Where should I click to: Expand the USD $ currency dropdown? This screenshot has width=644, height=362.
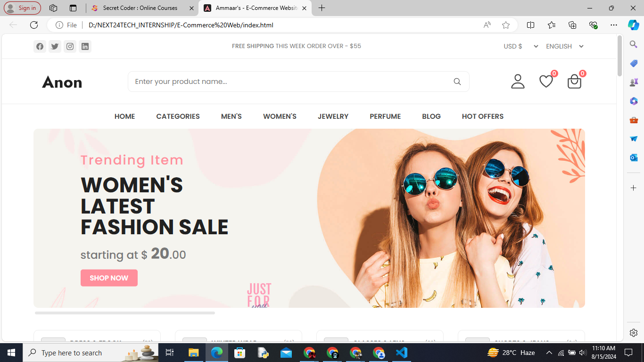point(521,46)
